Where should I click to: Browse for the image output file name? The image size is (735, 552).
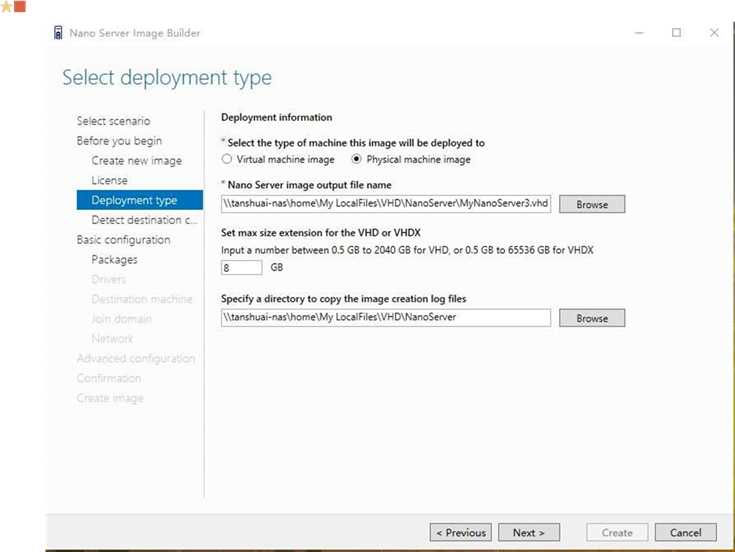592,204
